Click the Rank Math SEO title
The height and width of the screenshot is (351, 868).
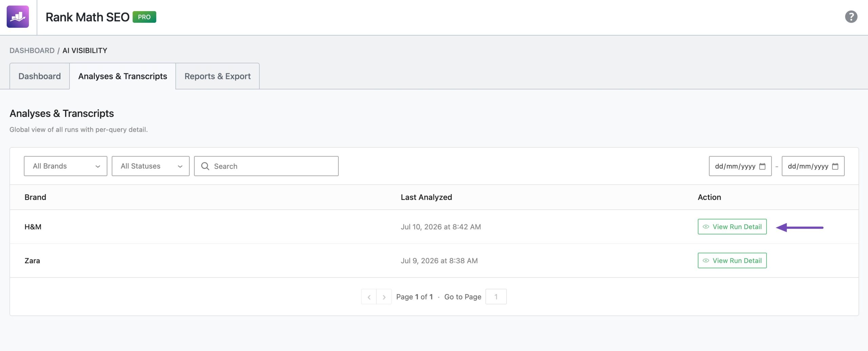tap(87, 17)
